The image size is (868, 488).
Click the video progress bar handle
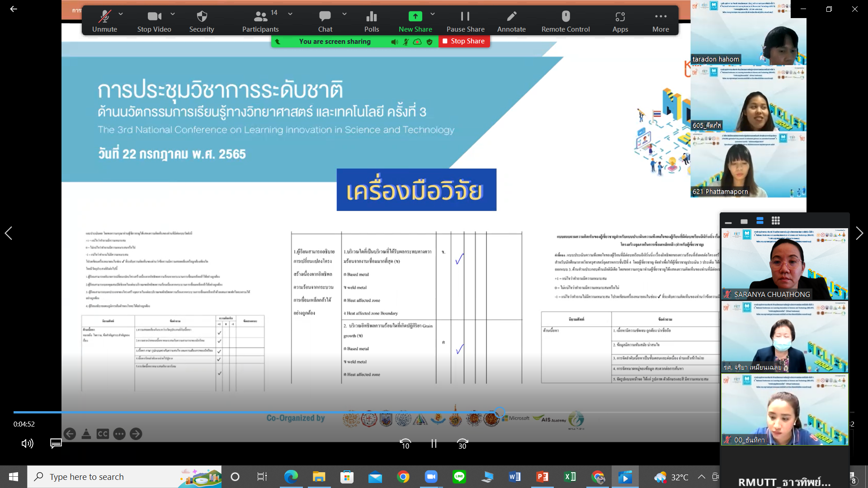[x=500, y=412]
